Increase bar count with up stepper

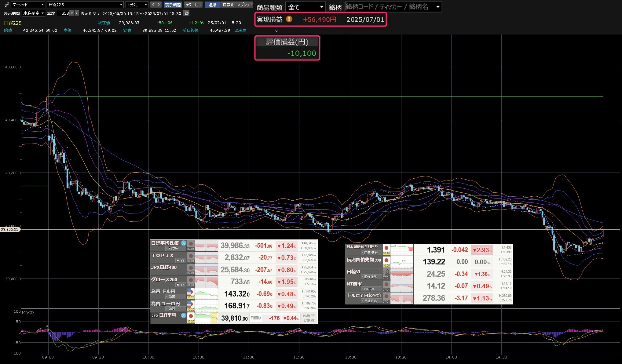point(77,13)
